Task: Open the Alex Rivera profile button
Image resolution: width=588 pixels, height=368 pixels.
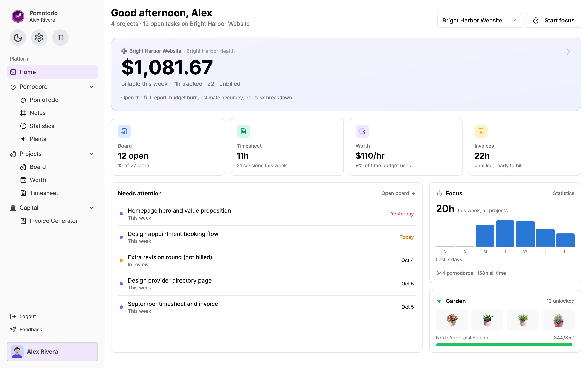Action: (52, 351)
